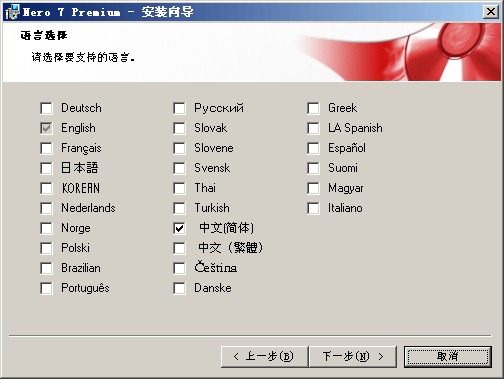Tick the Magyar checkbox

coord(313,188)
